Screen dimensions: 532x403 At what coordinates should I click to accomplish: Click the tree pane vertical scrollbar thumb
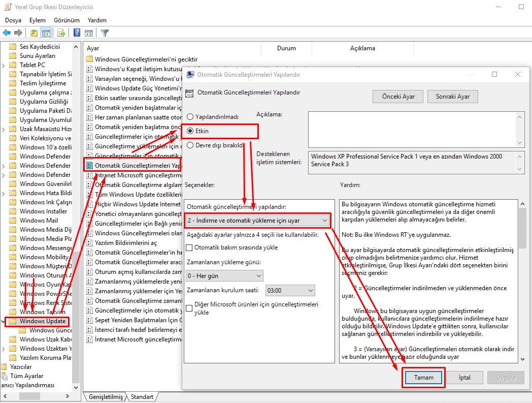click(x=76, y=317)
